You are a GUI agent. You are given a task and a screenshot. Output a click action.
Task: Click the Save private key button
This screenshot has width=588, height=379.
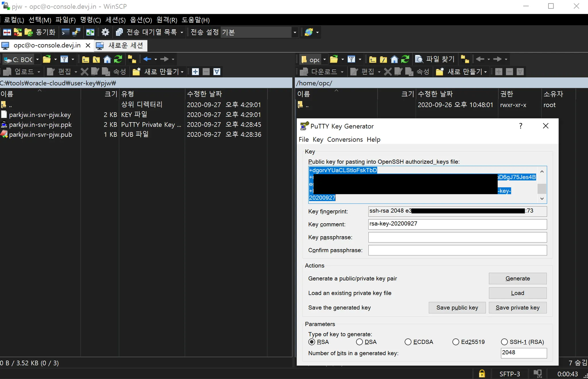517,308
